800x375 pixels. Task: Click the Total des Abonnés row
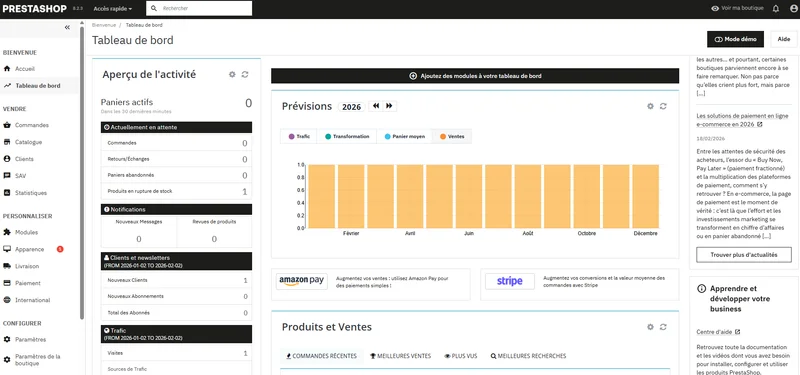[176, 313]
